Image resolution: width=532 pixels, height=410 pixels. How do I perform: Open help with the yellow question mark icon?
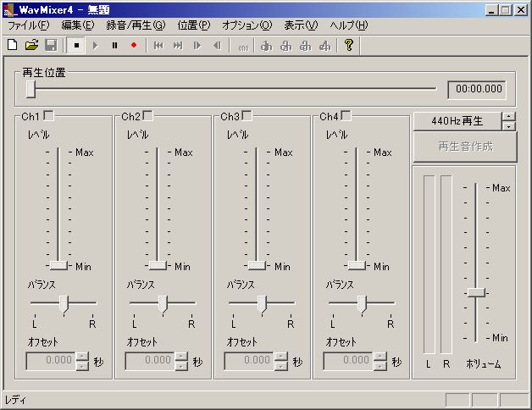pos(349,45)
